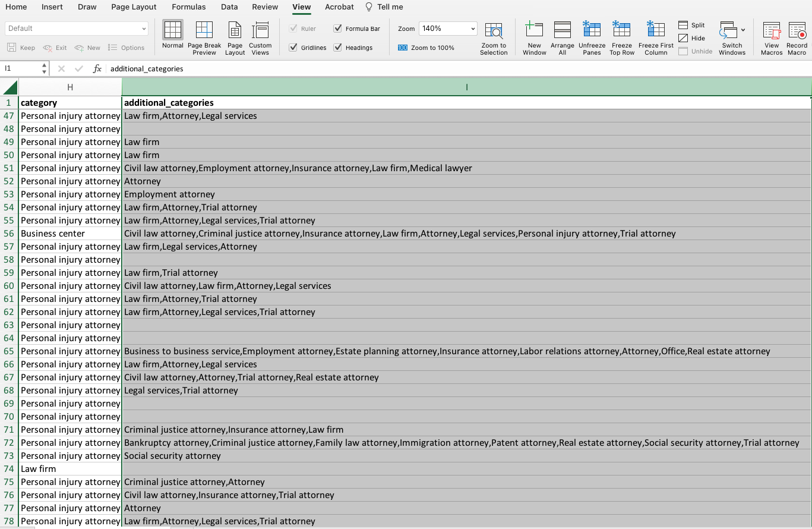Click the Zoom to 100% button
812x529 pixels.
[426, 48]
